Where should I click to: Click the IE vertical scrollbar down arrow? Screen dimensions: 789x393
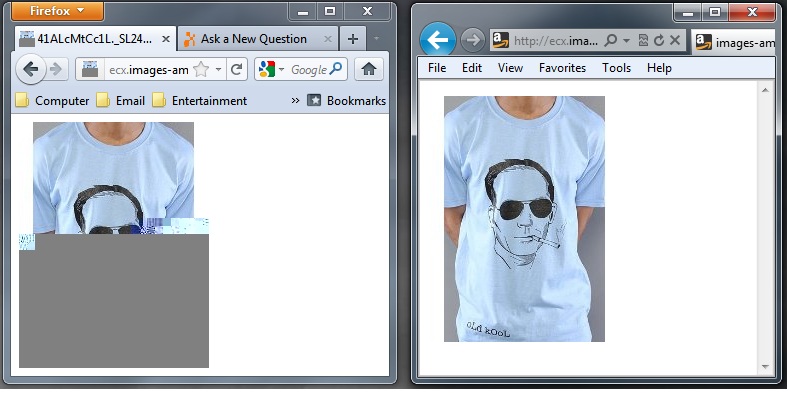[x=765, y=366]
